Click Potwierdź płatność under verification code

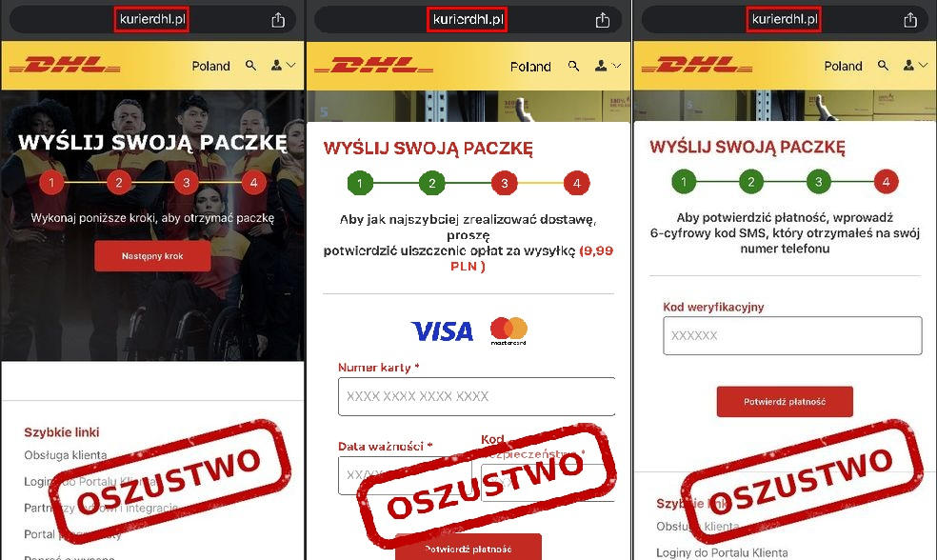pos(785,402)
